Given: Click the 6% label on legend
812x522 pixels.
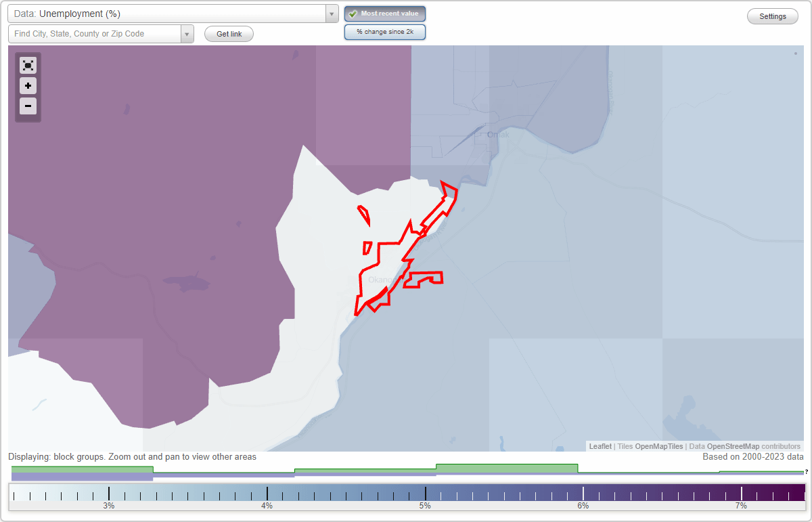Looking at the screenshot, I should pyautogui.click(x=583, y=506).
